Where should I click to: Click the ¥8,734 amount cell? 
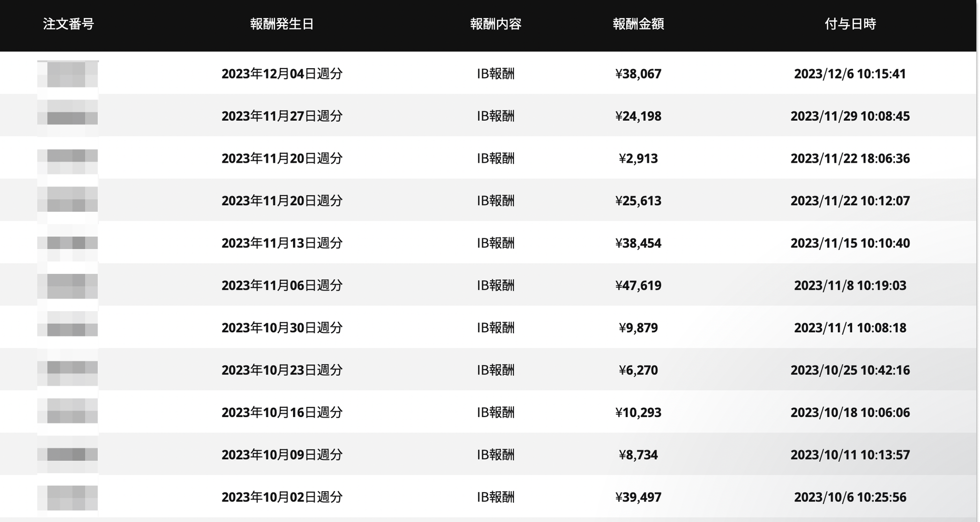coord(638,455)
